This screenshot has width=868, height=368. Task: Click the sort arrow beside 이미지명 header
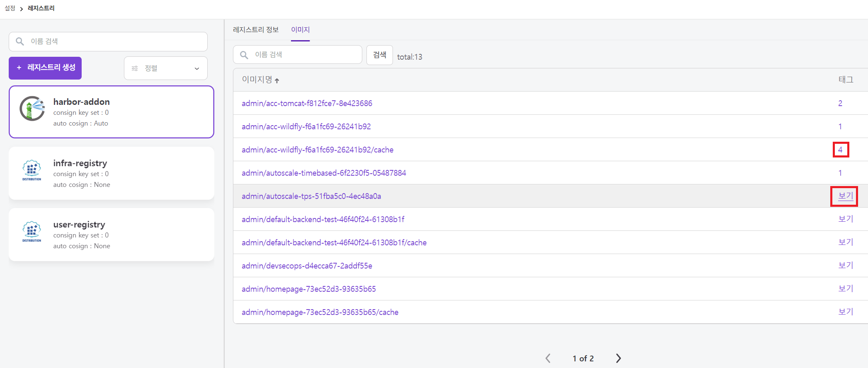277,80
